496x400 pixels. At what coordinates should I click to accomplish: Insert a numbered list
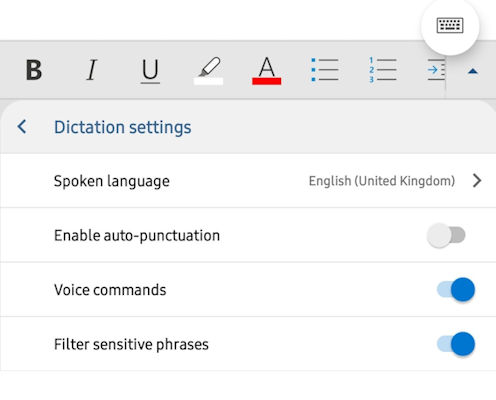(x=383, y=70)
